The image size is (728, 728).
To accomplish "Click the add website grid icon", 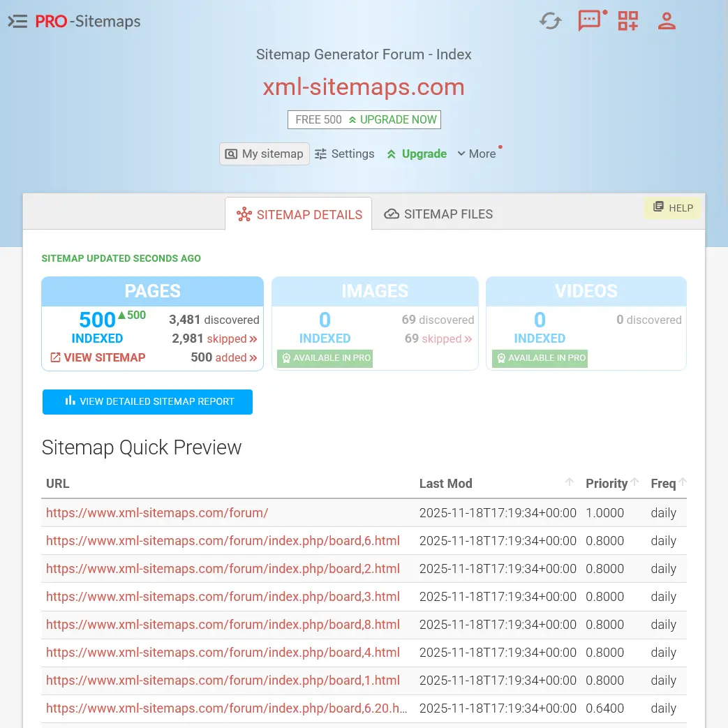I will click(628, 21).
